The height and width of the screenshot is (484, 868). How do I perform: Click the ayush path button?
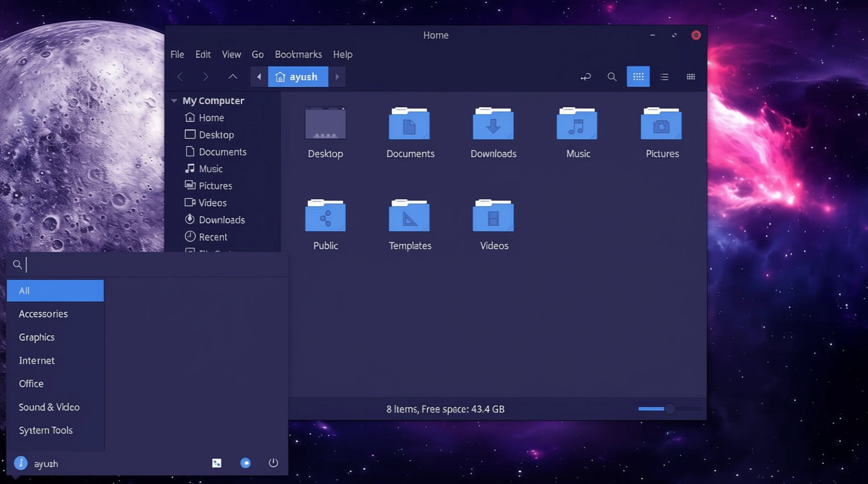click(x=298, y=77)
